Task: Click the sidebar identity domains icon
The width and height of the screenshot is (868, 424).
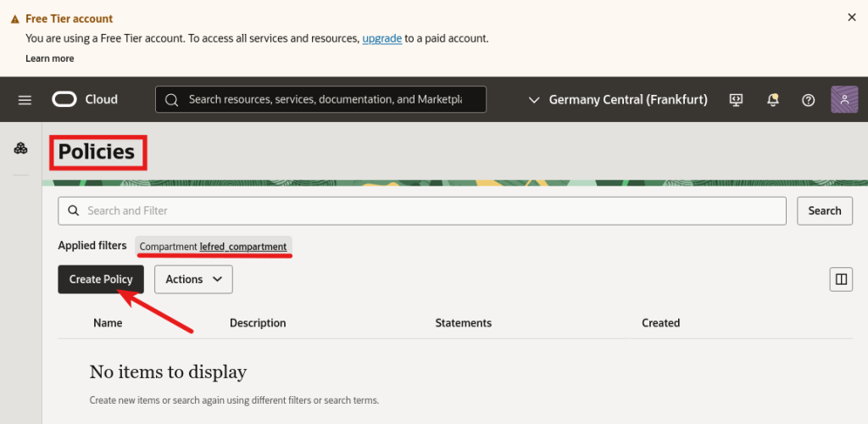Action: coord(21,149)
